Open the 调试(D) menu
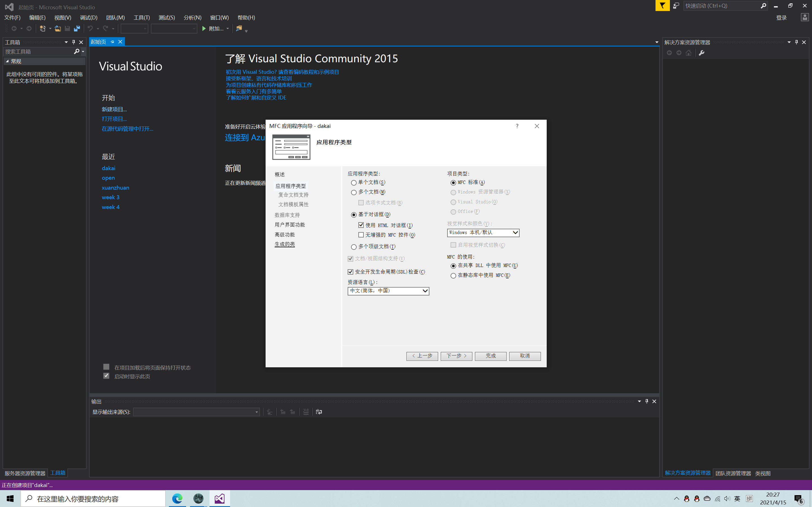The height and width of the screenshot is (507, 812). coord(89,17)
